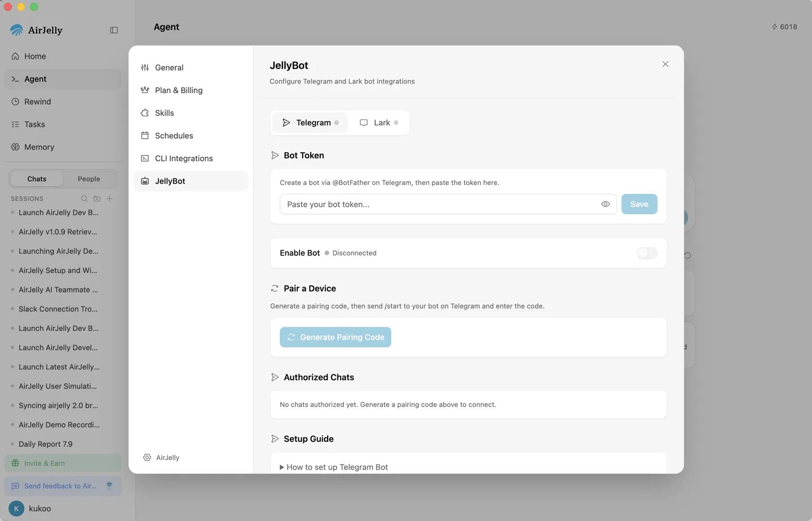The height and width of the screenshot is (521, 812).
Task: Open Skills settings
Action: [x=191, y=113]
